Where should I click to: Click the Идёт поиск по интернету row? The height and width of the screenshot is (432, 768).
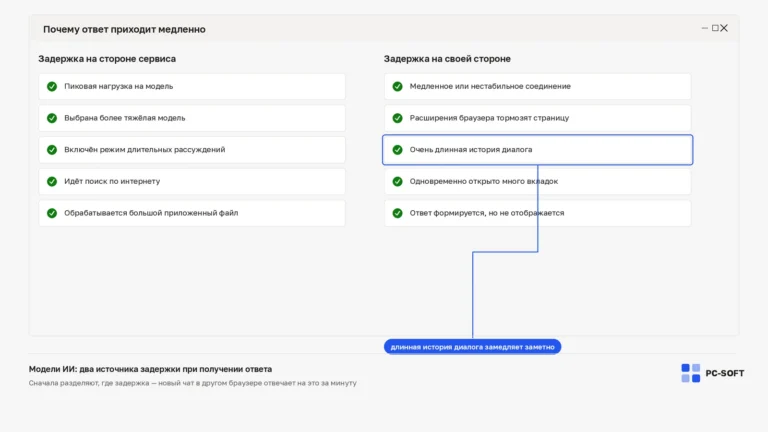point(192,181)
